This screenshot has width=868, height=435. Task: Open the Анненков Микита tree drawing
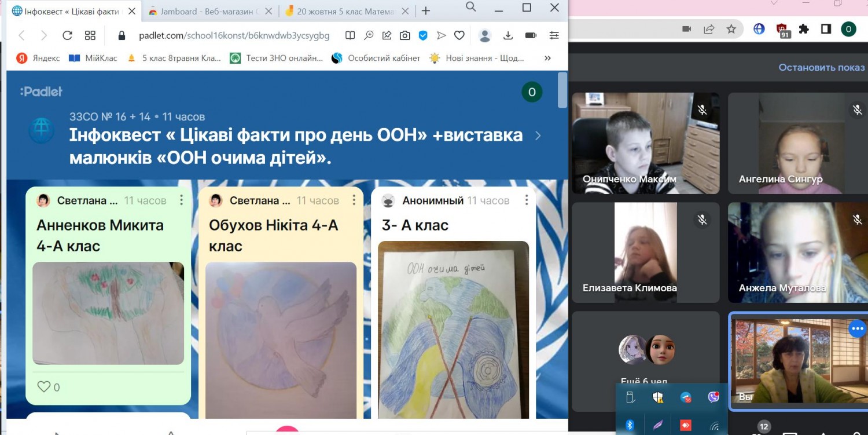click(108, 313)
